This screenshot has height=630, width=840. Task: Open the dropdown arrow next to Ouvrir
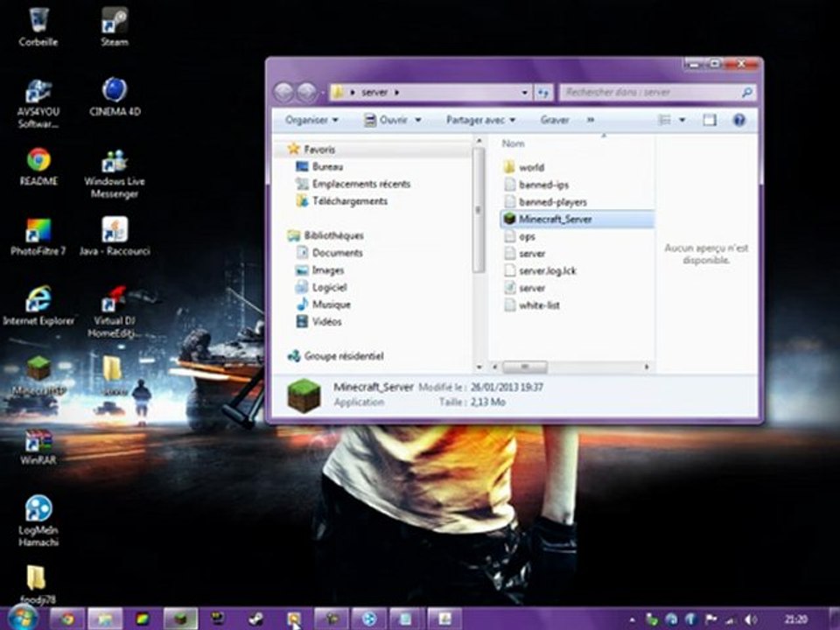coord(418,120)
